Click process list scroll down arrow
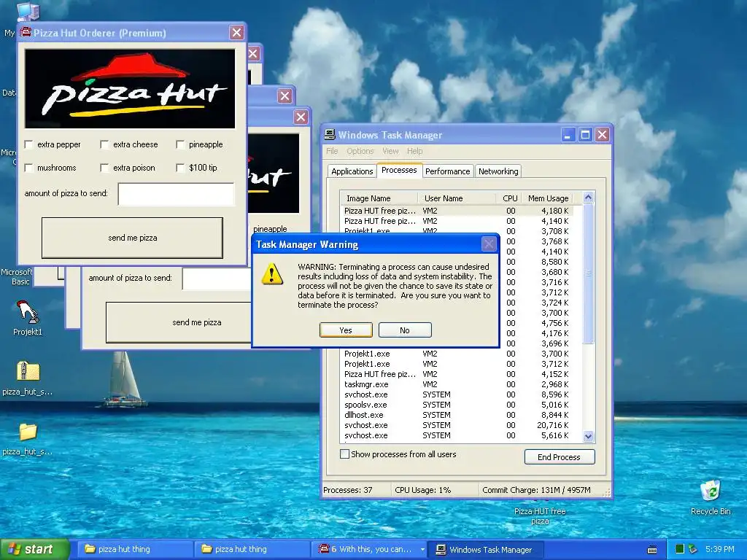 pyautogui.click(x=589, y=436)
